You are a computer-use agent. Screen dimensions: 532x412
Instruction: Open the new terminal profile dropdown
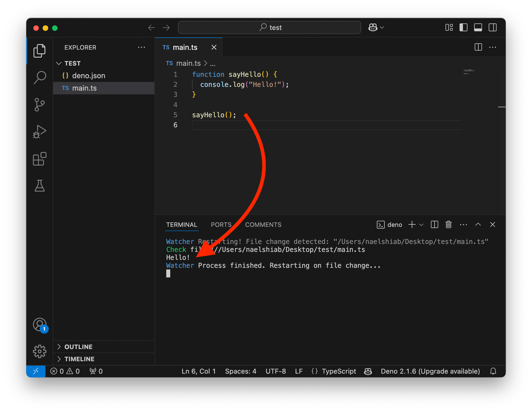(421, 225)
